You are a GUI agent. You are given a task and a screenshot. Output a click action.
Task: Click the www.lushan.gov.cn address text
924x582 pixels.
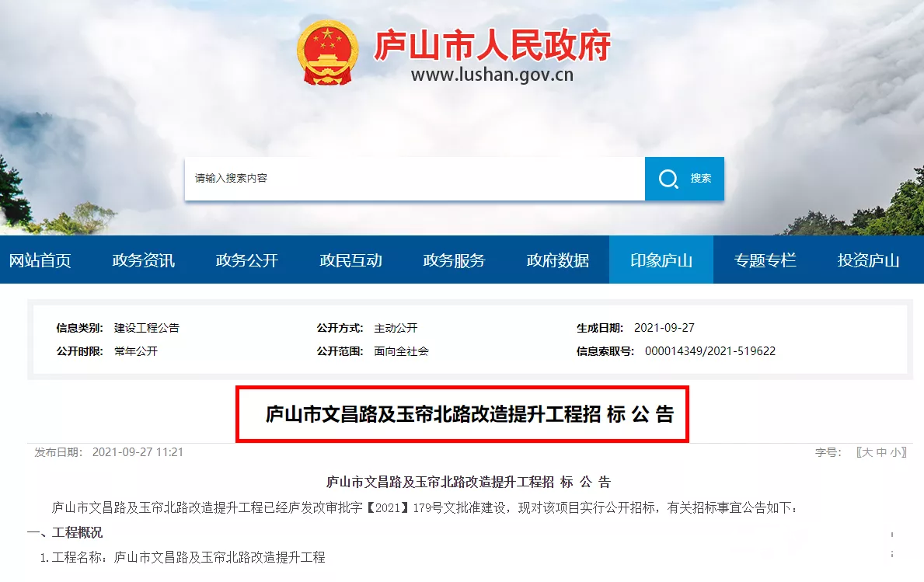492,75
